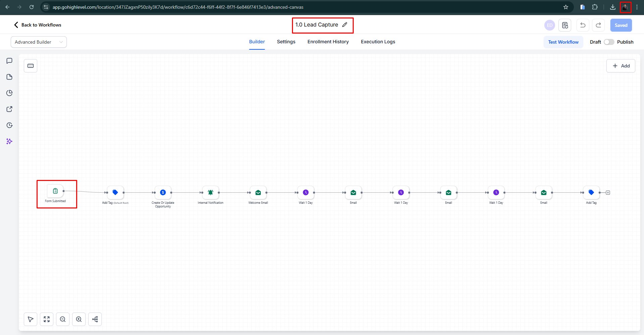Select the Add Tag (Default Root) node
Screen dimensions: 644x335
click(x=115, y=193)
